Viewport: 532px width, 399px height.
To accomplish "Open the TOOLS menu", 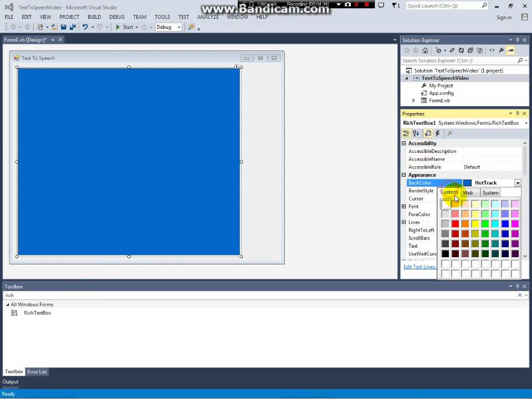I will pos(162,17).
